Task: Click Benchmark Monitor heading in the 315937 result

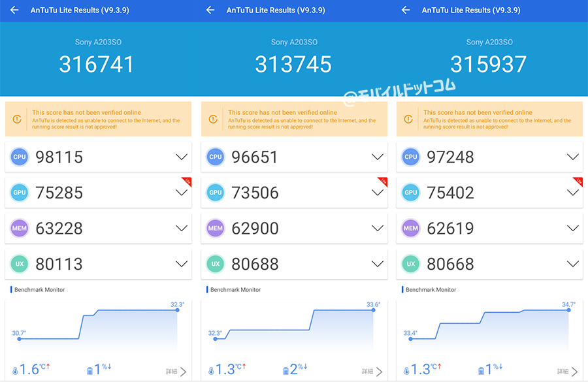Action: point(431,290)
